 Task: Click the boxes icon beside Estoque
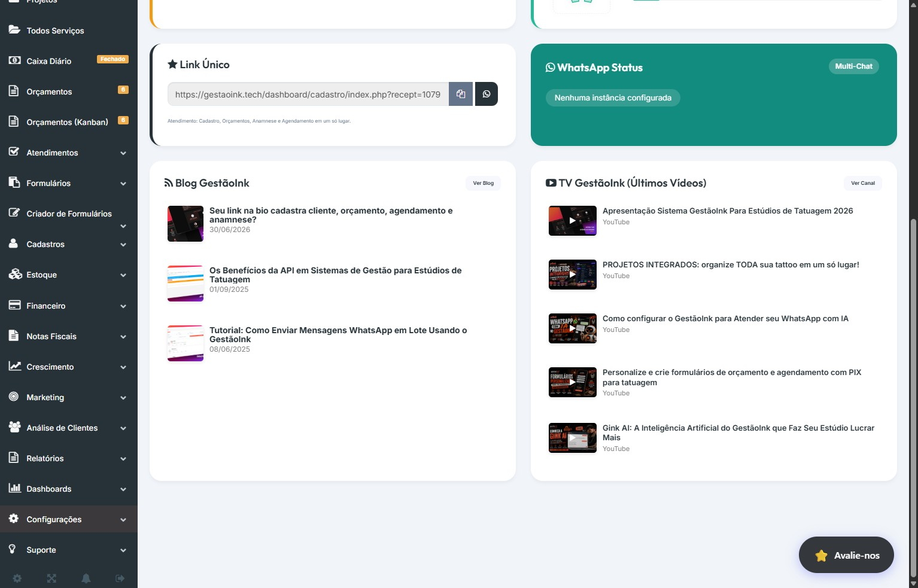[15, 274]
